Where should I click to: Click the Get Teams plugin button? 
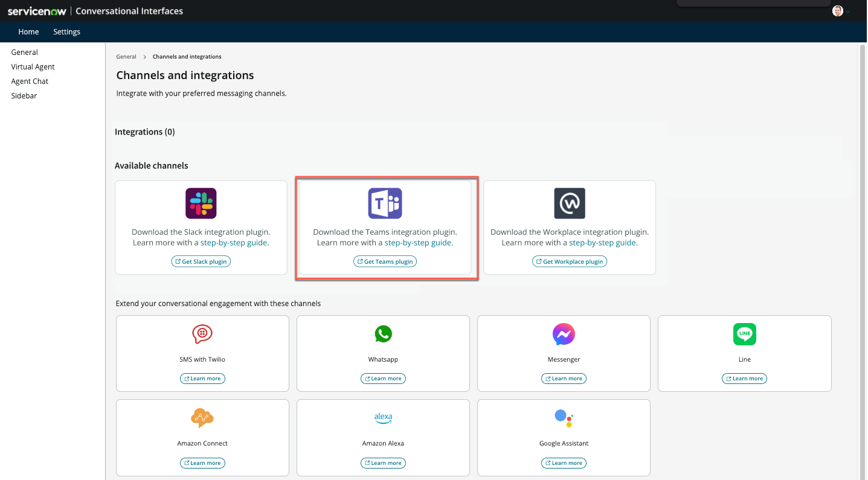[x=385, y=261]
